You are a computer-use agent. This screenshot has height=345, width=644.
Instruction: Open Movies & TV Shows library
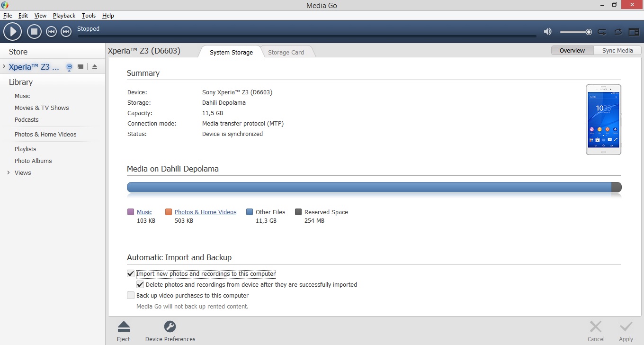(42, 108)
